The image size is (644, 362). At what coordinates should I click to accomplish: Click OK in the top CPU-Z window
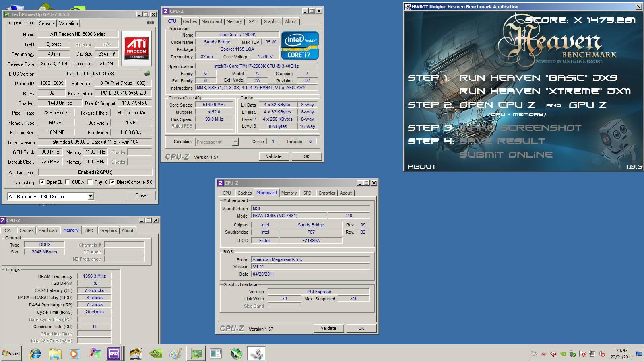[306, 156]
